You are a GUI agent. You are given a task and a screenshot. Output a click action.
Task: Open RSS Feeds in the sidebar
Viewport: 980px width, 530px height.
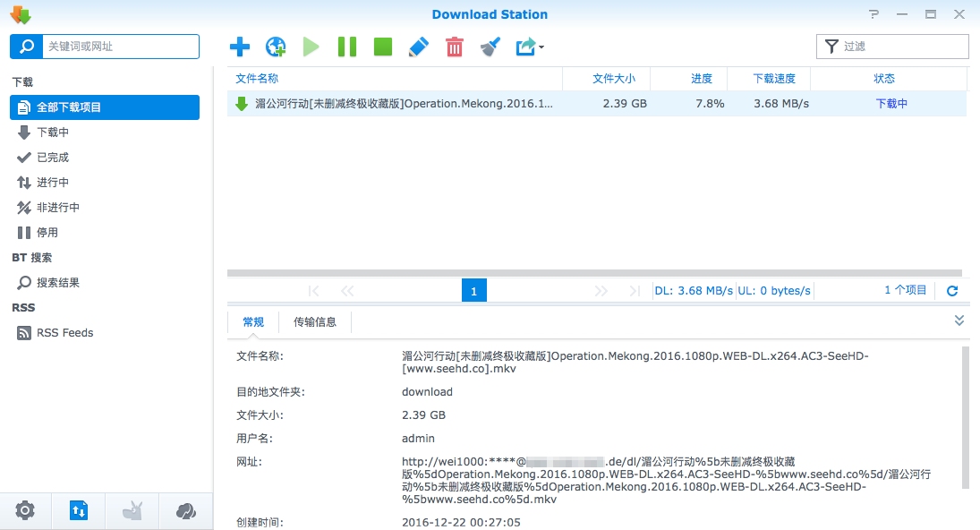64,333
